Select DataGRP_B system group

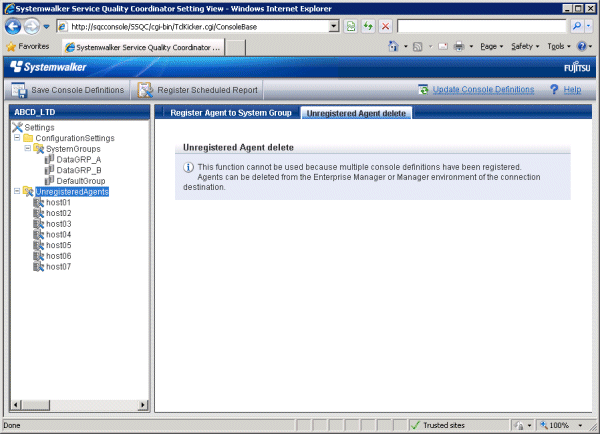pyautogui.click(x=78, y=170)
